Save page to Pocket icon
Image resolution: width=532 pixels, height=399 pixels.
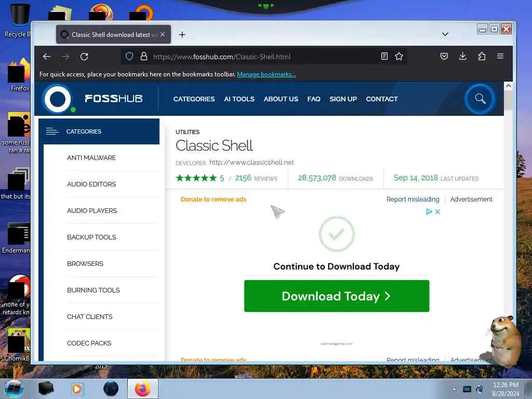click(444, 56)
